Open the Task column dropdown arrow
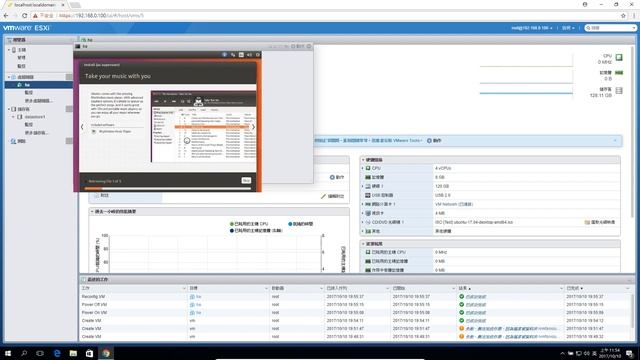The width and height of the screenshot is (640, 360). pos(183,289)
